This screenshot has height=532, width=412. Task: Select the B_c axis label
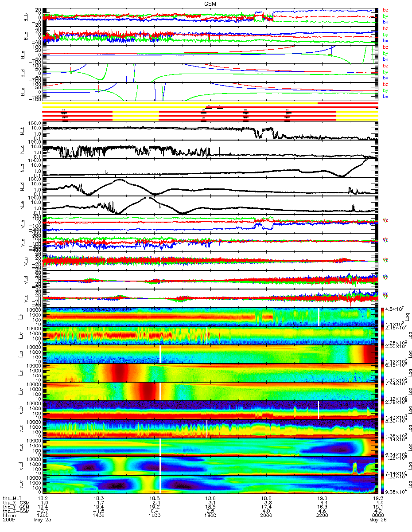click(x=26, y=36)
